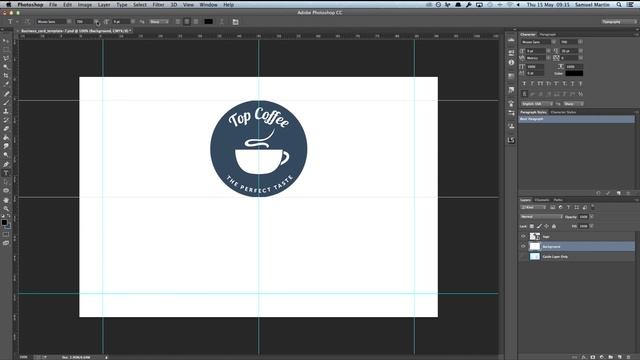Select the Lasso tool
Image resolution: width=640 pixels, height=360 pixels.
tap(6, 58)
